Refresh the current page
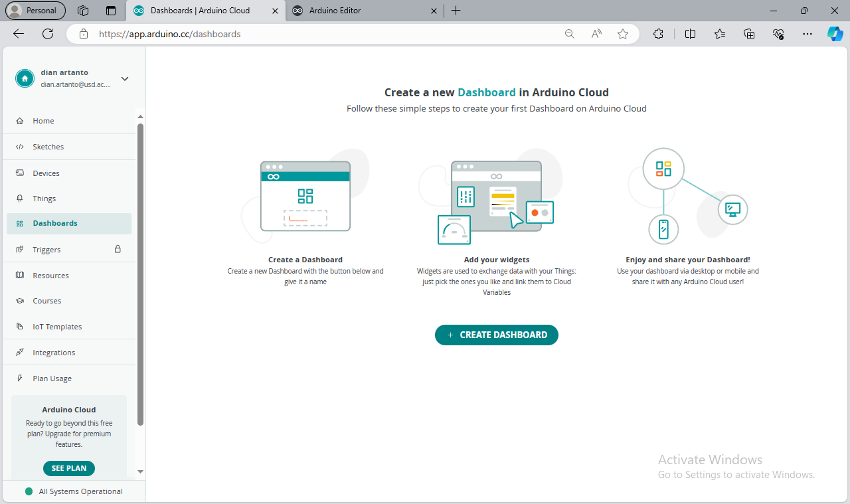 (48, 34)
